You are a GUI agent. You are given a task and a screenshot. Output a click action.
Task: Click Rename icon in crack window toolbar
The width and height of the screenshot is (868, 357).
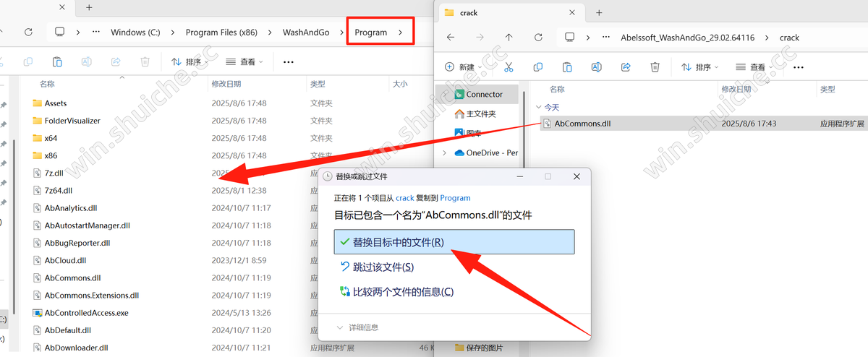[596, 67]
